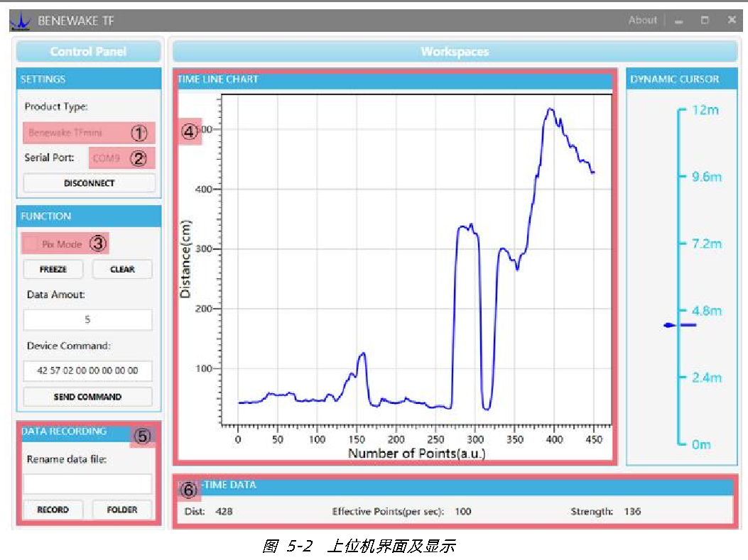Click the FUNCTION section header
Image resolution: width=748 pixels, height=560 pixels.
tap(89, 216)
